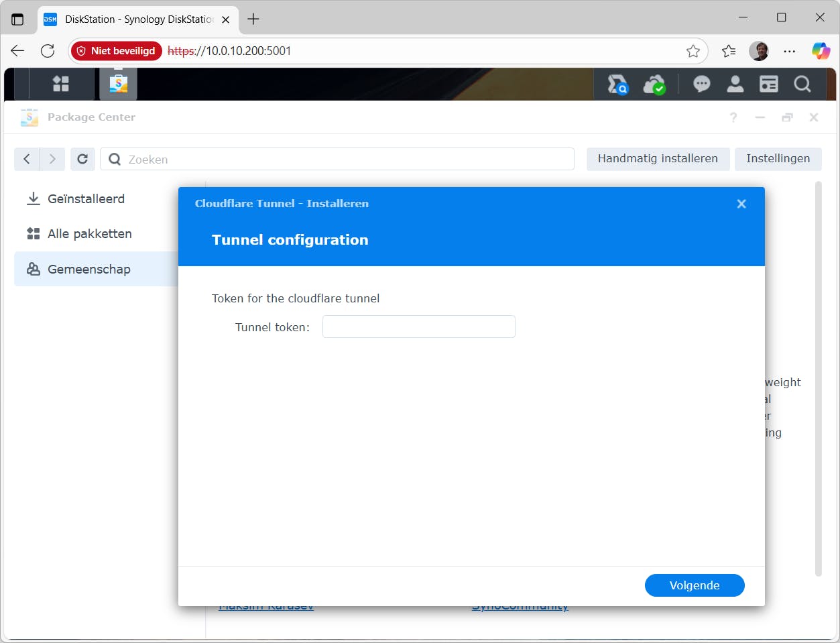
Task: Minimize the Package Center window
Action: (x=760, y=117)
